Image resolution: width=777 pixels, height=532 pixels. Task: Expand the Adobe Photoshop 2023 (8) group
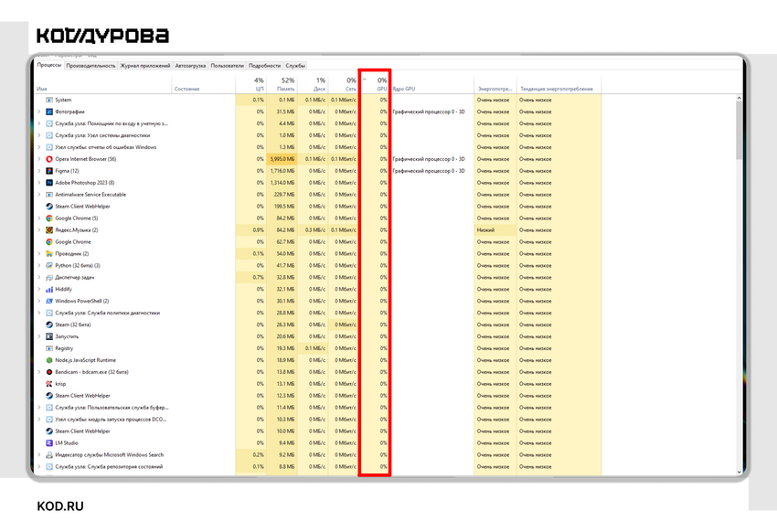click(39, 183)
